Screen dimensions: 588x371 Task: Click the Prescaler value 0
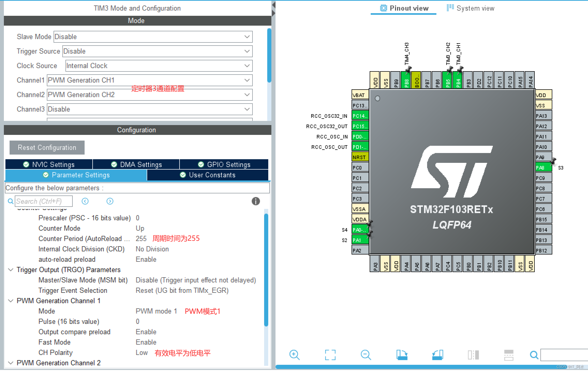(138, 218)
